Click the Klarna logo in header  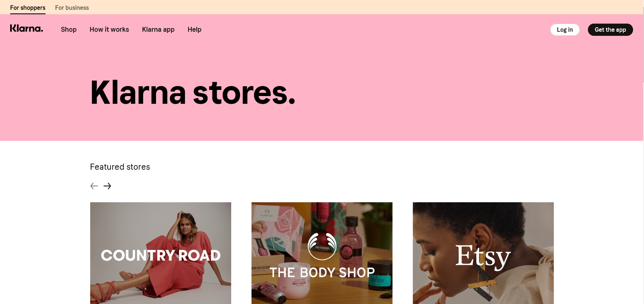[x=26, y=28]
